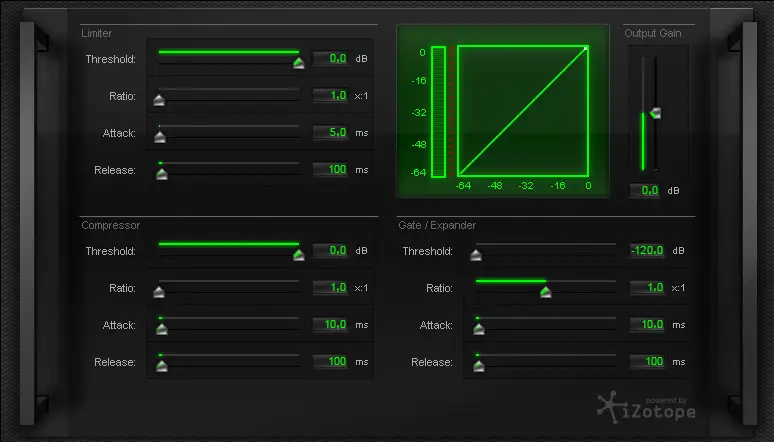Viewport: 774px width, 442px height.
Task: Click the Limiter Attack label
Action: coord(119,133)
